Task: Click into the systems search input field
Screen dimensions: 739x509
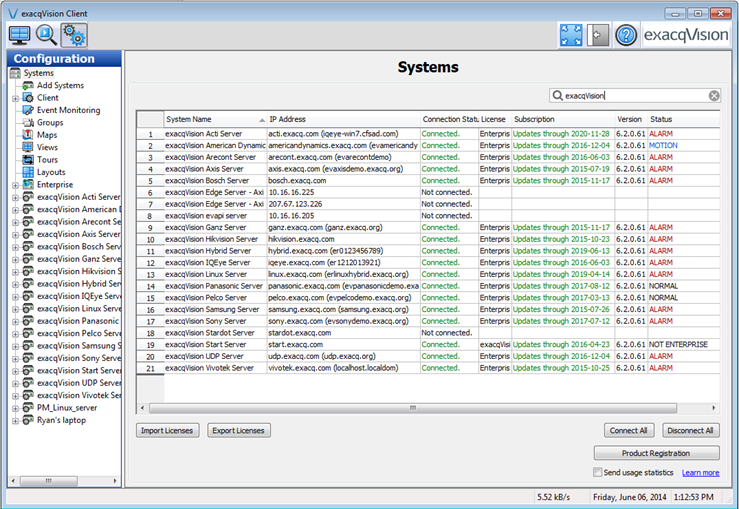Action: click(x=630, y=96)
